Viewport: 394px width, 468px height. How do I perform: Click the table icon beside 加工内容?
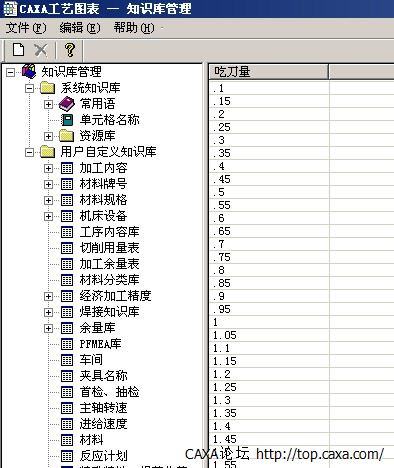pyautogui.click(x=67, y=168)
